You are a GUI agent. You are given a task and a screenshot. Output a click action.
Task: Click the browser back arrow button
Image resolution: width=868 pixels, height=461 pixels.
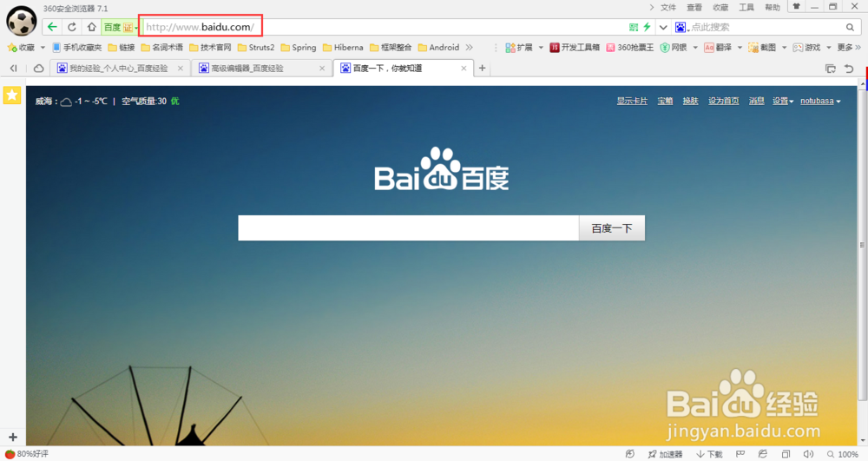[x=52, y=27]
